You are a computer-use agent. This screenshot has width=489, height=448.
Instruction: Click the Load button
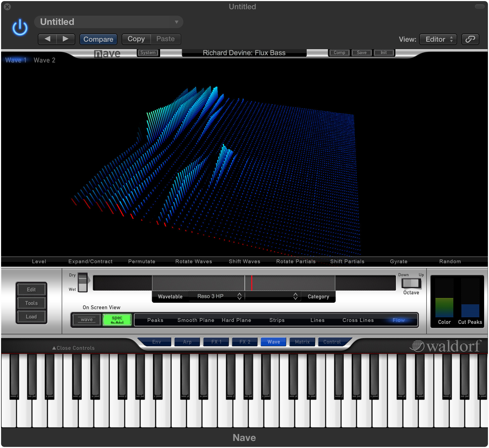[31, 317]
